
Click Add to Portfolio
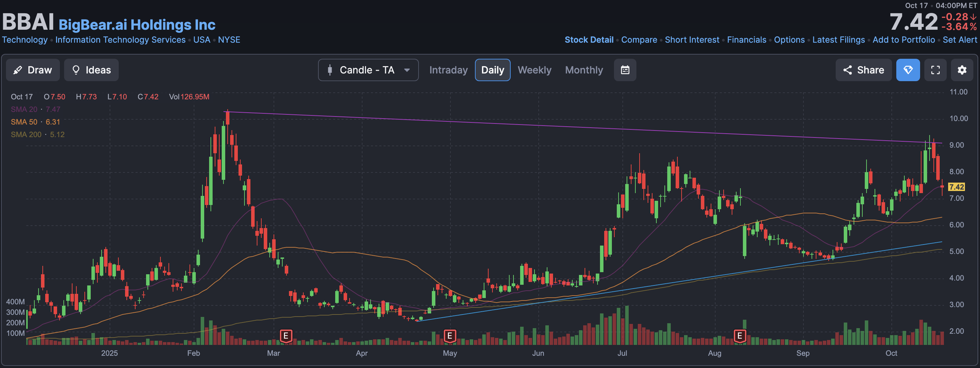tap(904, 40)
